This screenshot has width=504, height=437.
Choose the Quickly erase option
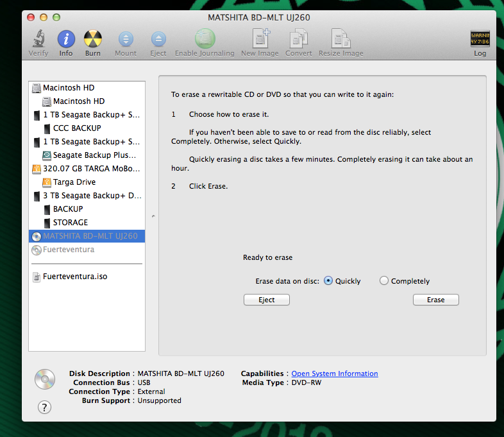pyautogui.click(x=328, y=280)
